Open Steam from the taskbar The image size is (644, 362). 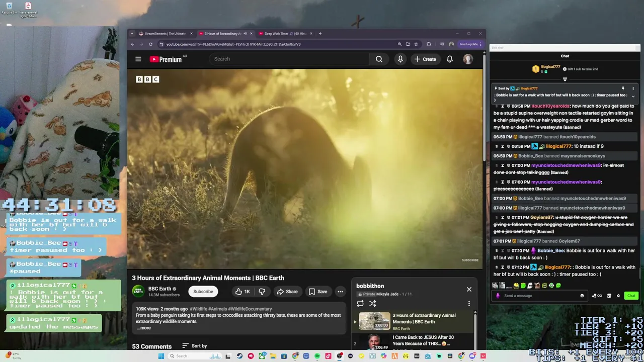click(239, 356)
